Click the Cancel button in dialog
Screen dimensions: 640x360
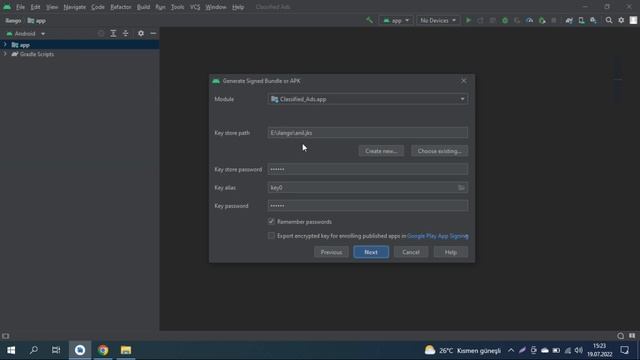tap(411, 252)
